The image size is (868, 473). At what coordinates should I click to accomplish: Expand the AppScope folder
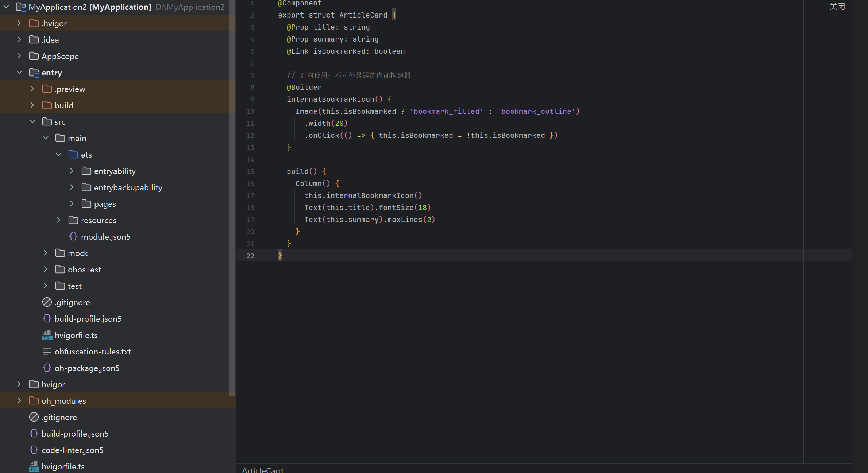(19, 56)
